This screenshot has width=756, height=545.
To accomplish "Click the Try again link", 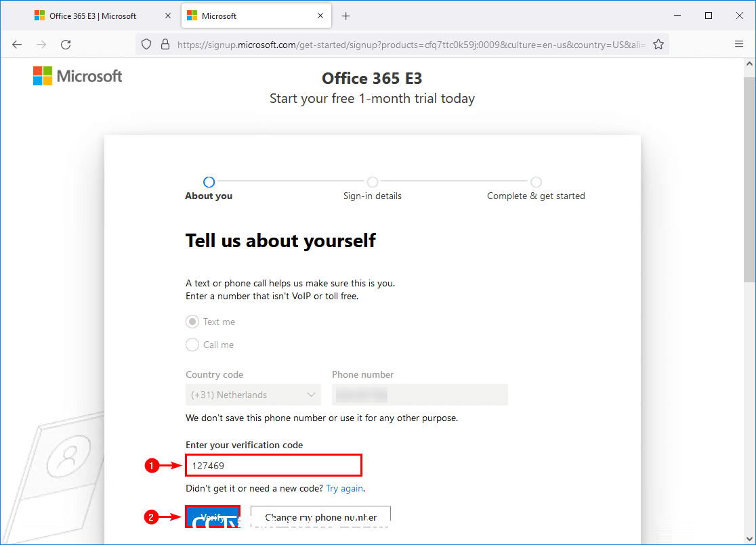I will [344, 489].
